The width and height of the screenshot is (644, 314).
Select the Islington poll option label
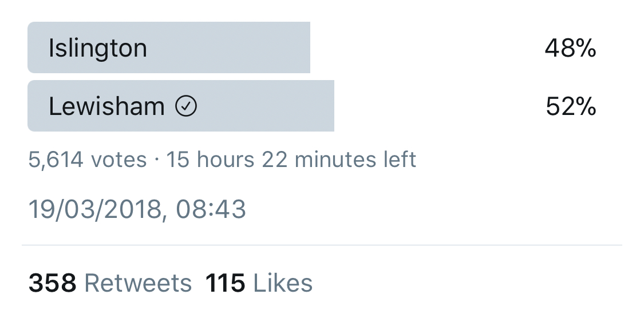coord(98,48)
